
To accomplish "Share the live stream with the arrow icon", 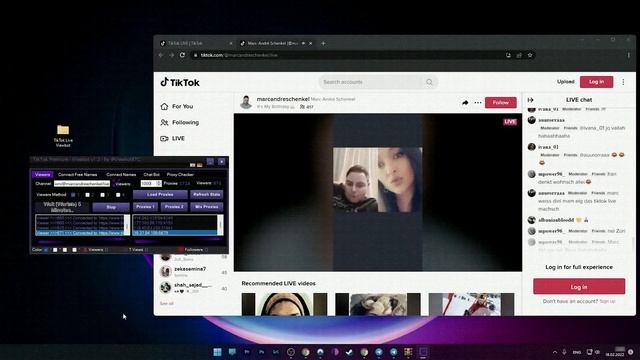I will click(x=465, y=103).
